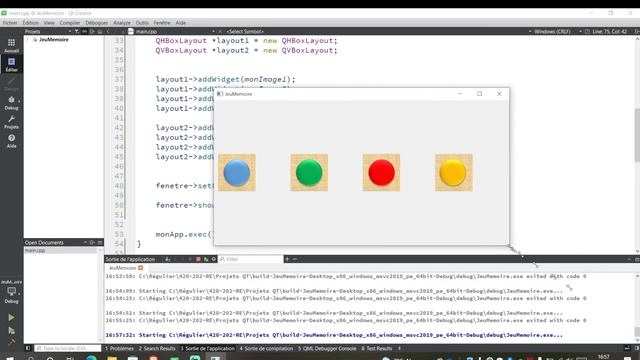Open the View menu
The height and width of the screenshot is (360, 640).
tap(49, 23)
